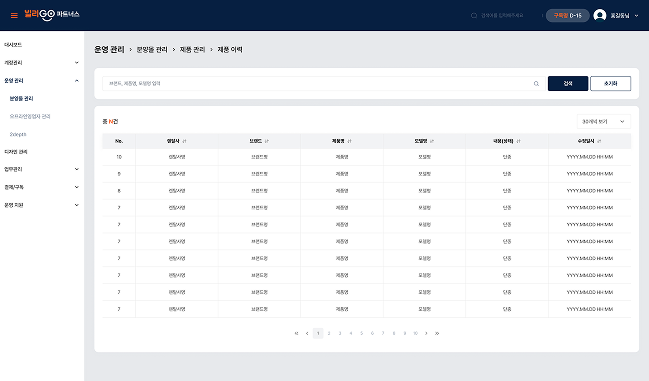This screenshot has height=381, width=649.
Task: Open the rows-per-page 30개씩 보기 dropdown
Action: point(603,122)
